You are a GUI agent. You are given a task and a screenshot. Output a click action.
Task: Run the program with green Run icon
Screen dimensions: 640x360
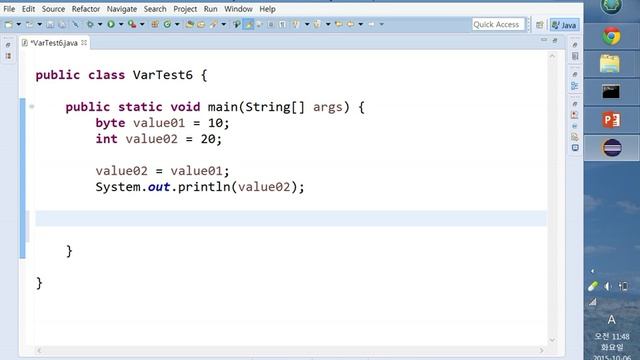pyautogui.click(x=111, y=24)
